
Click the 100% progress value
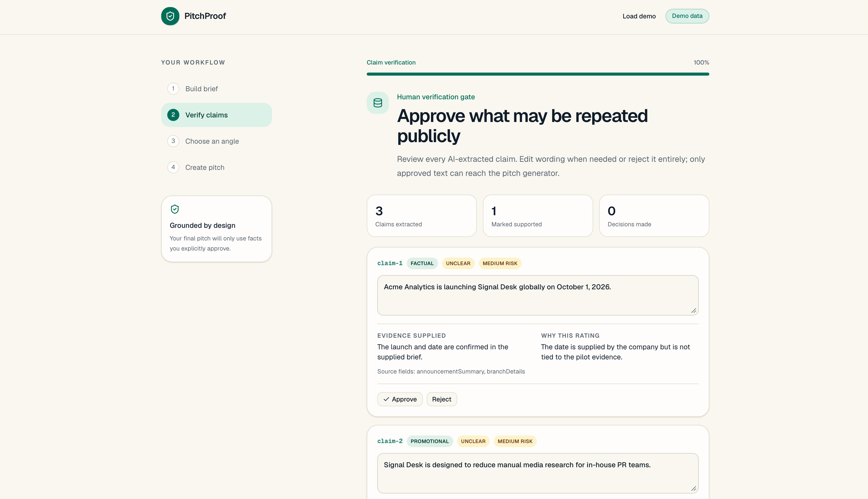[701, 63]
